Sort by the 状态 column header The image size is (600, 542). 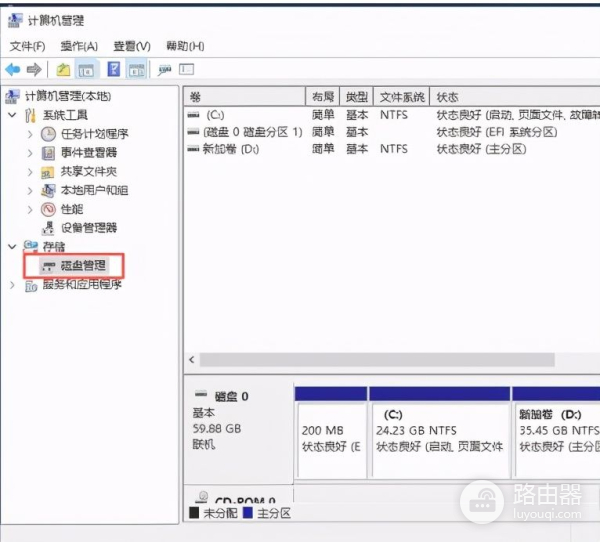point(515,97)
